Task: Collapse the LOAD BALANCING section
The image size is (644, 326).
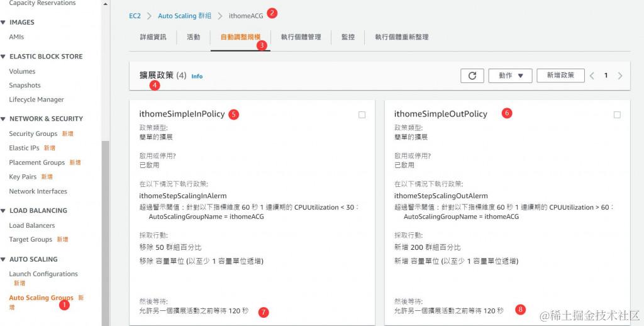Action: (x=3, y=210)
